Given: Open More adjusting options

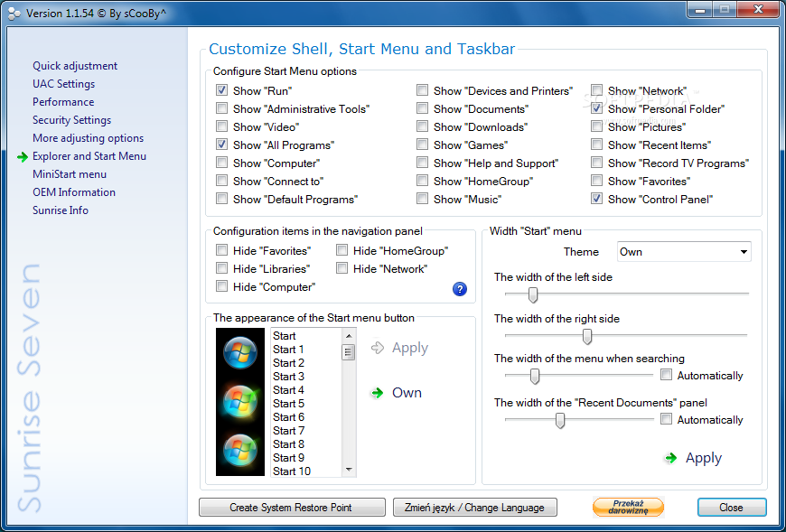Looking at the screenshot, I should pyautogui.click(x=88, y=138).
